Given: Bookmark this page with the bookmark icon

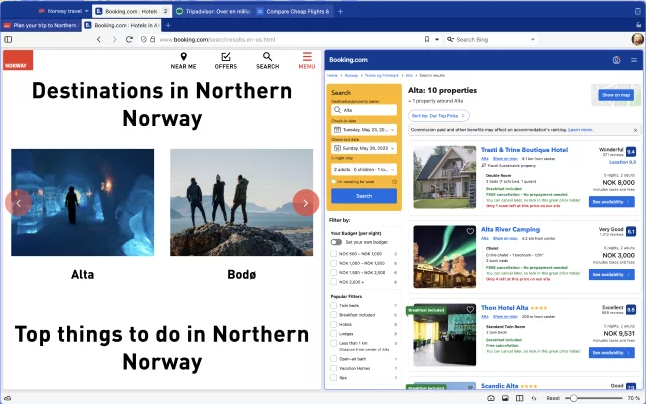Looking at the screenshot, I should 427,40.
